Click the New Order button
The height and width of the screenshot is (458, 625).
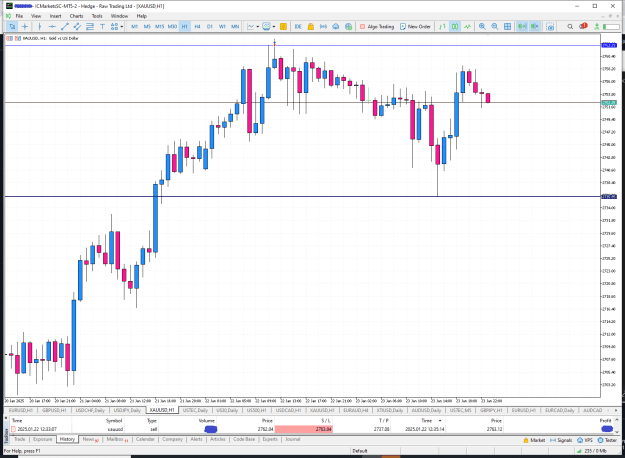pyautogui.click(x=415, y=27)
